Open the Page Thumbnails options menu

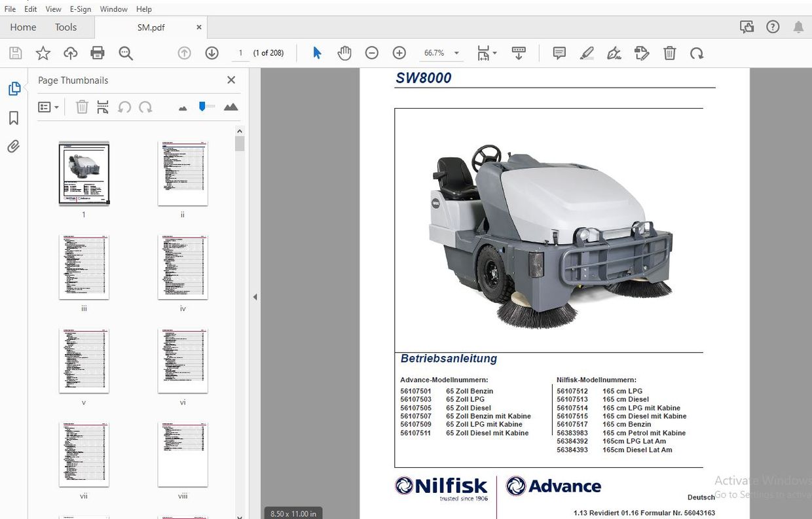(45, 107)
